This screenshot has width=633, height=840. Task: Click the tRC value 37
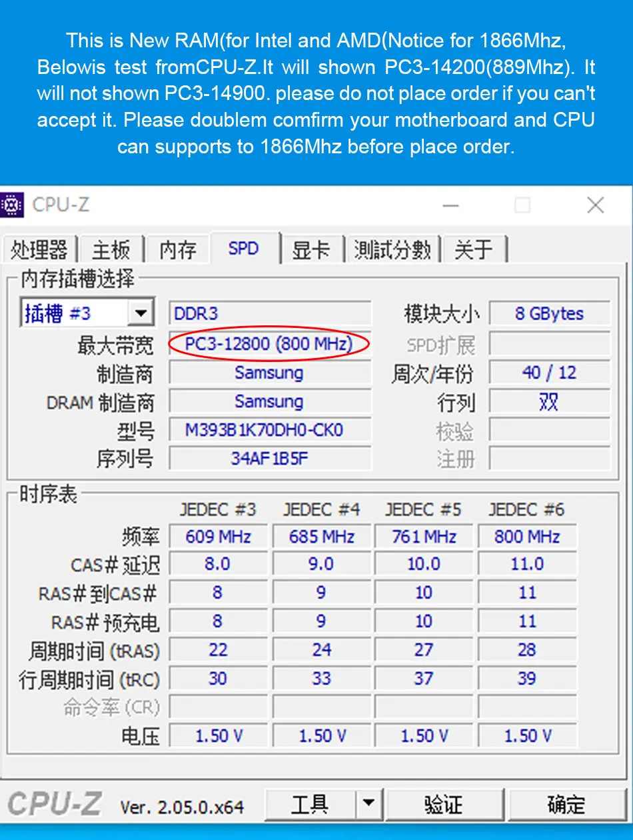tap(424, 679)
